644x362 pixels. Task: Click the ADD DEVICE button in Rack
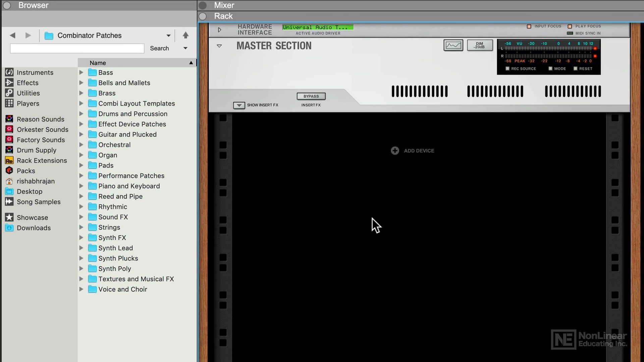coord(412,151)
